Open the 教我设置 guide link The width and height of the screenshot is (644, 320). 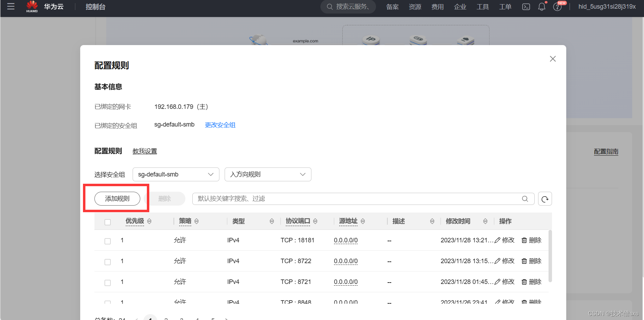tap(145, 151)
